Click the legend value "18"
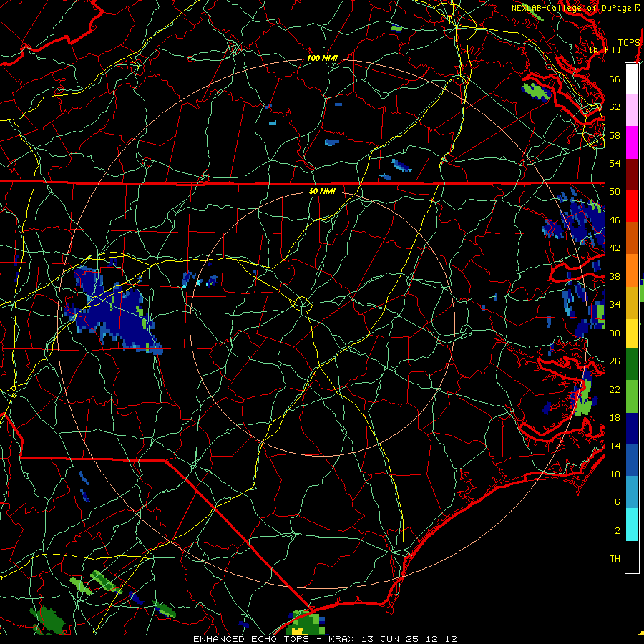 click(615, 418)
